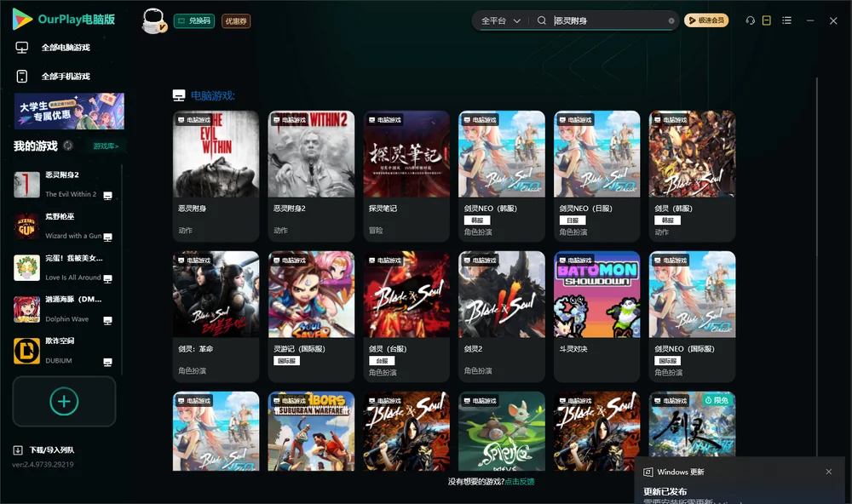Image resolution: width=852 pixels, height=504 pixels.
Task: Click the PC icon on Wizard with a Gun row
Action: pyautogui.click(x=107, y=238)
